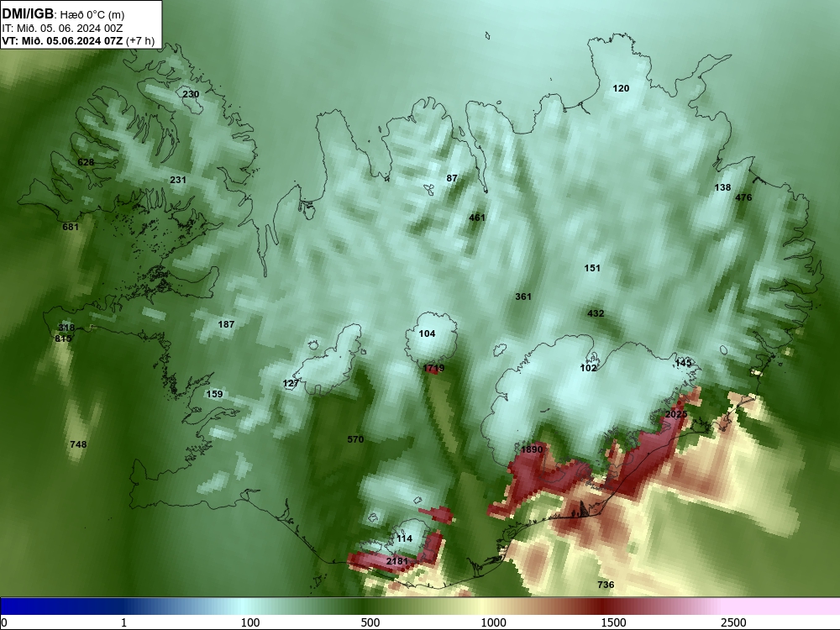
Task: Click the legend tick label 1
Action: (x=123, y=622)
